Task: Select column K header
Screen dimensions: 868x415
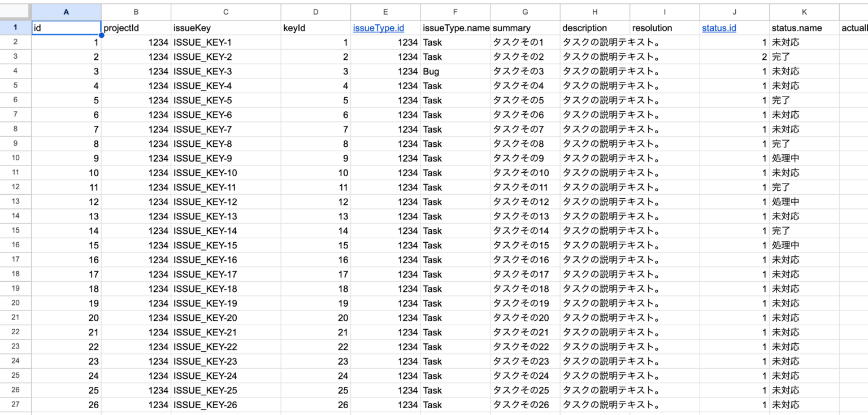Action: pos(804,12)
